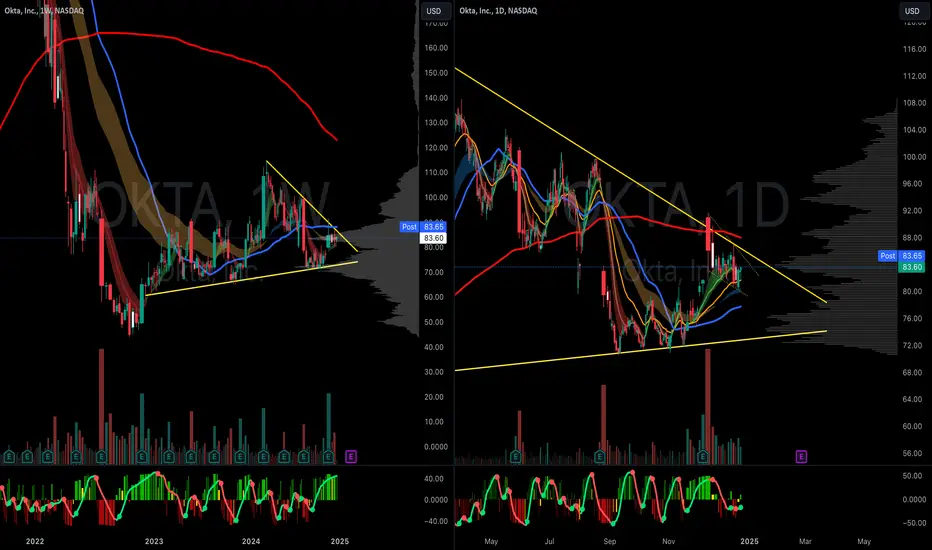Click the Nov label on the daily time axis

coord(669,541)
